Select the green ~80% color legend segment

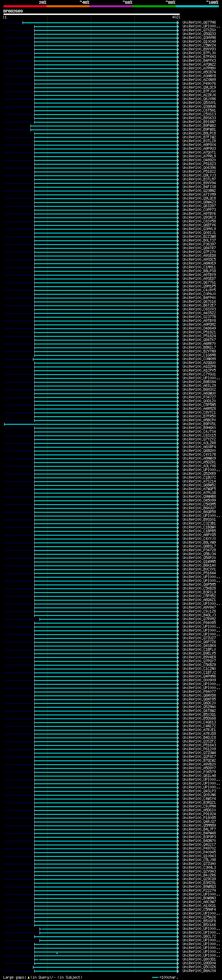[154, 6]
